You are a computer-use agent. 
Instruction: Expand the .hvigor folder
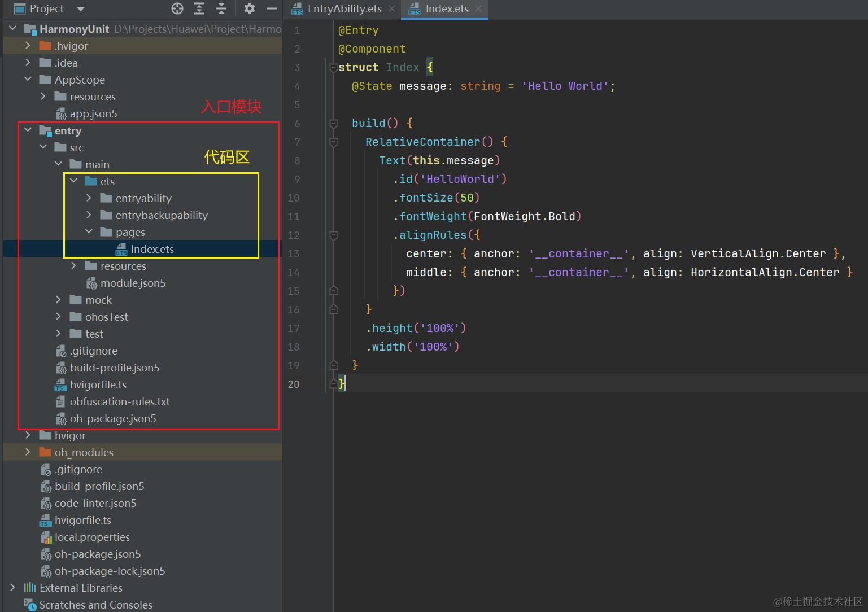[x=28, y=45]
